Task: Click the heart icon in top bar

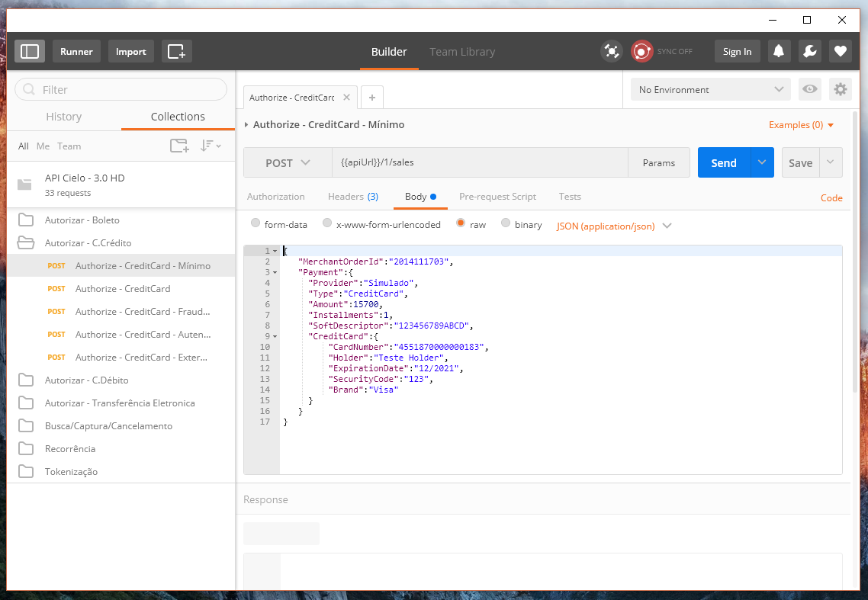Action: (x=841, y=52)
